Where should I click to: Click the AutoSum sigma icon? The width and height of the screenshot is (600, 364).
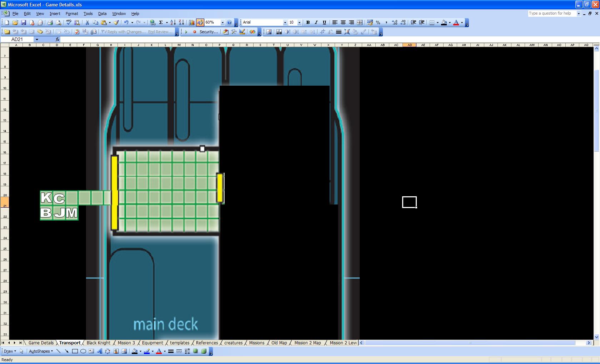pyautogui.click(x=161, y=22)
